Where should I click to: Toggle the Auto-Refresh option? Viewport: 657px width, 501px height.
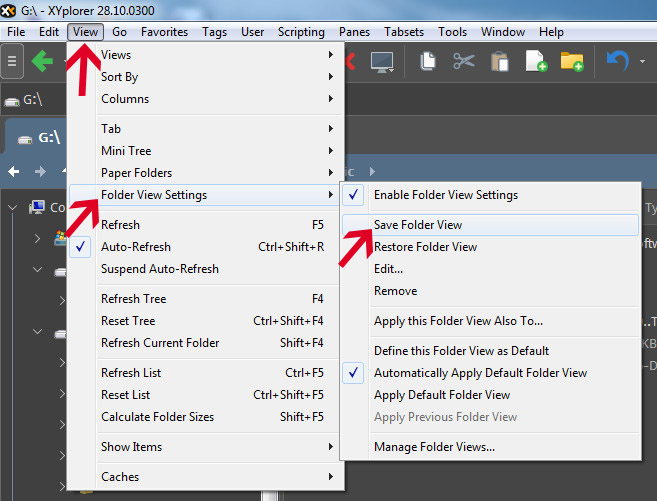tap(135, 247)
